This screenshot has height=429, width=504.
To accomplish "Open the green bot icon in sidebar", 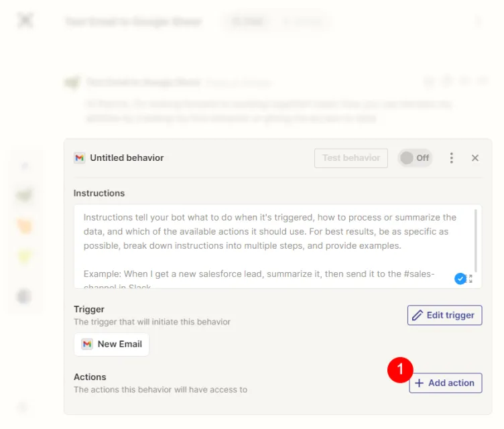I will tap(25, 196).
